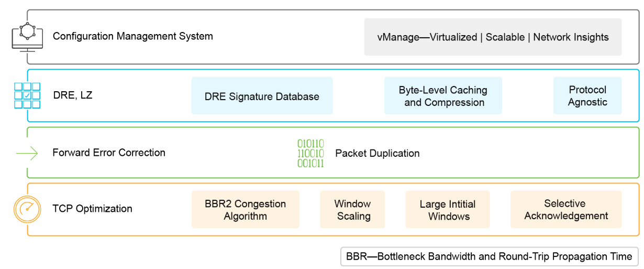Image resolution: width=644 pixels, height=269 pixels.
Task: Select the Window Scaling box
Action: tap(352, 210)
